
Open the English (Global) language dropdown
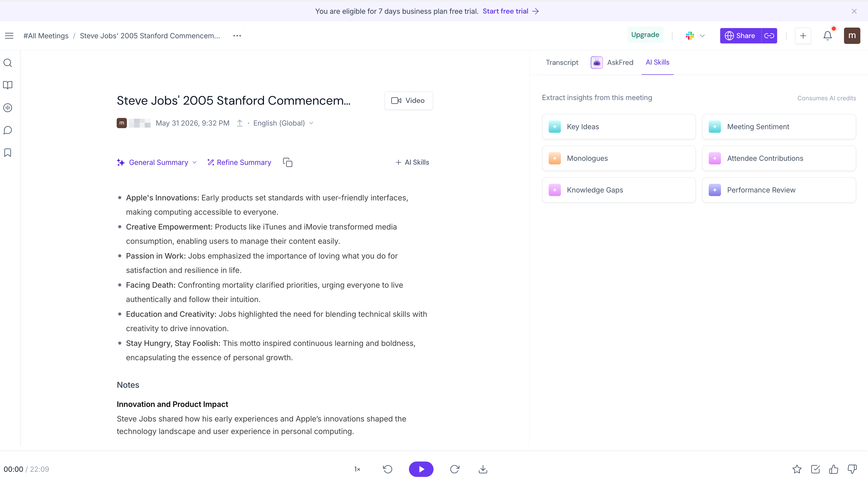click(283, 123)
